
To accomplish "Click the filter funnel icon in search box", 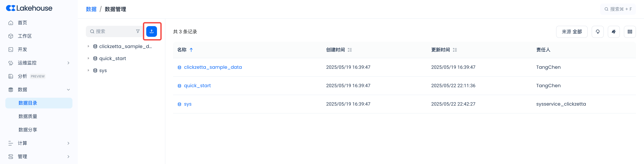I will (138, 31).
